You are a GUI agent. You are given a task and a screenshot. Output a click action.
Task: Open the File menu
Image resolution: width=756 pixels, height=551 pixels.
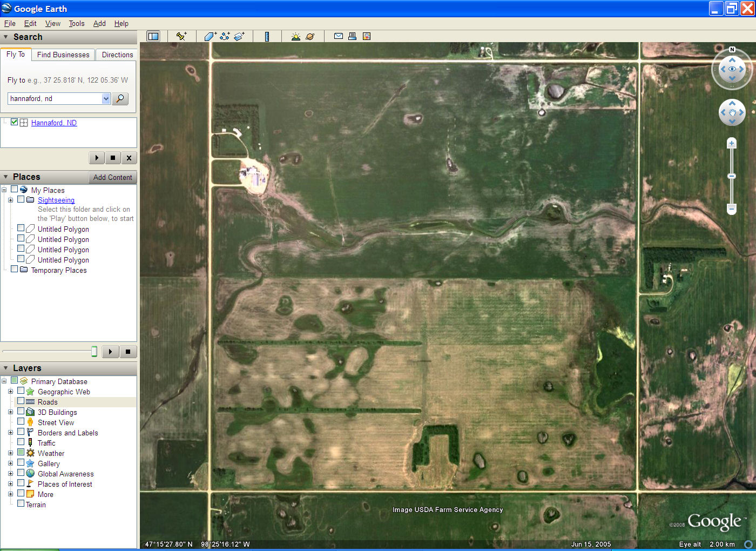10,23
